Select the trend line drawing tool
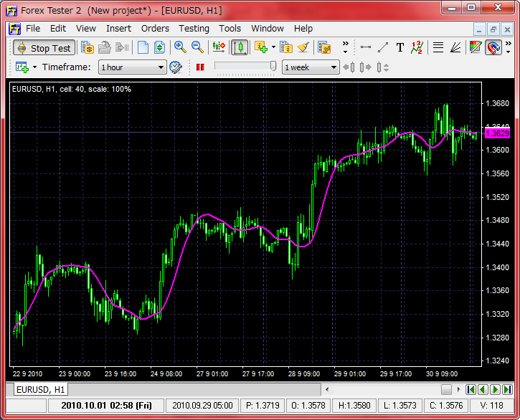The height and width of the screenshot is (420, 520). point(383,47)
